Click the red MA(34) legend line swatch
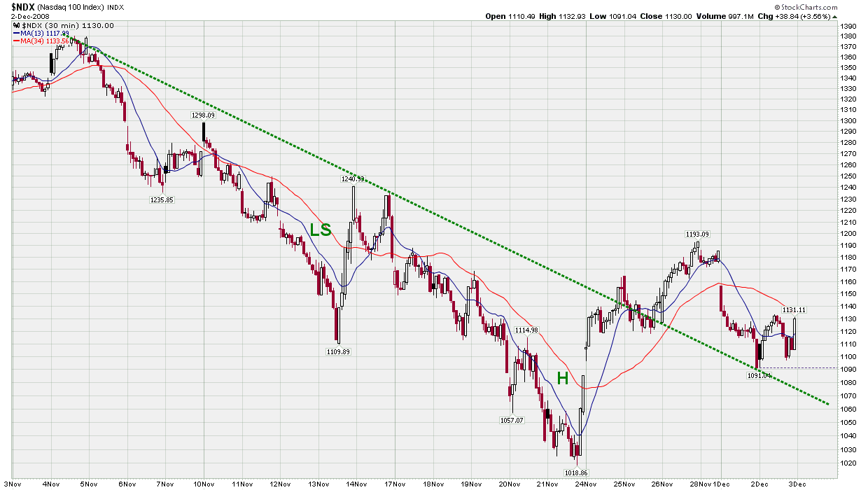 [x=16, y=41]
